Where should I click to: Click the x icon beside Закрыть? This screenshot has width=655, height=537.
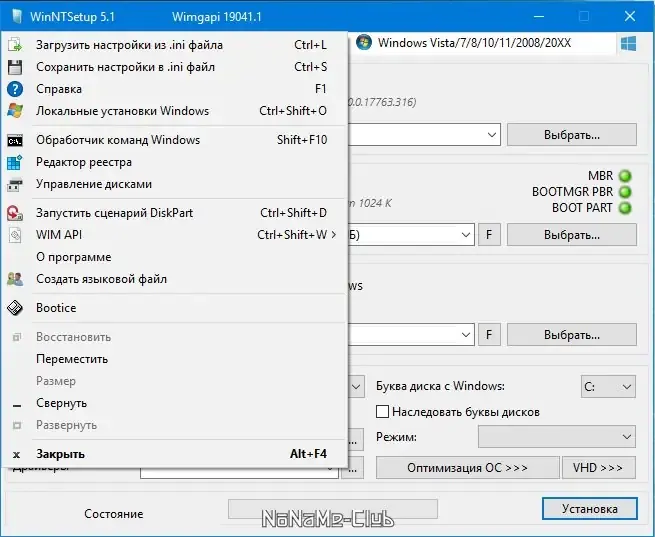pyautogui.click(x=16, y=455)
